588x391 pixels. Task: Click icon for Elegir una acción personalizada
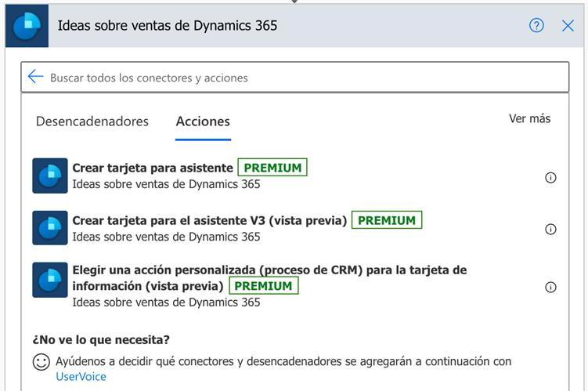(x=50, y=280)
